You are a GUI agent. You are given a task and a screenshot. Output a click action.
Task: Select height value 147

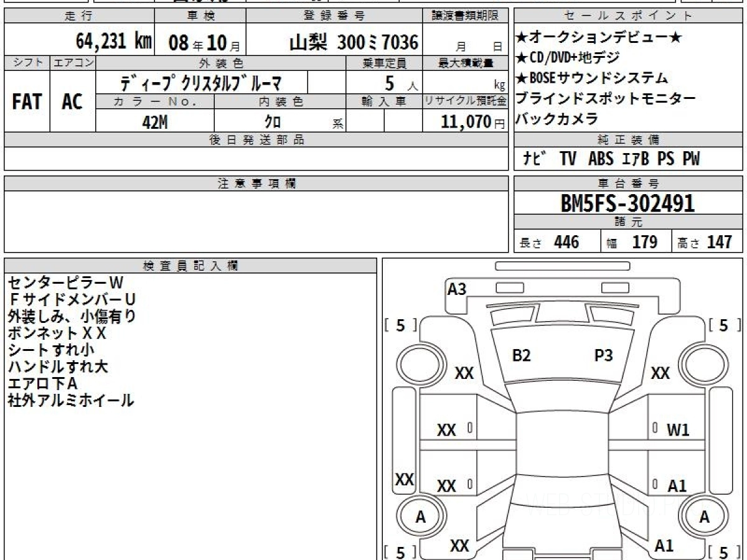[720, 242]
